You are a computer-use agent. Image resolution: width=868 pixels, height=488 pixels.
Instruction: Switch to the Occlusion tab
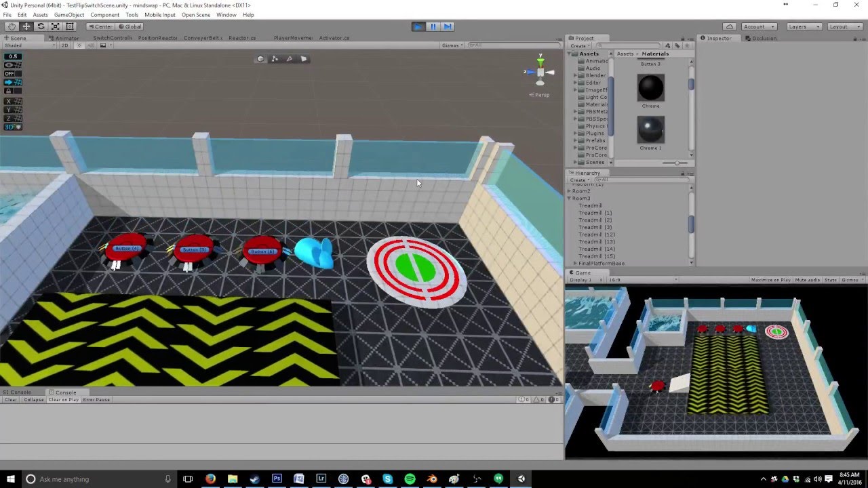(760, 38)
